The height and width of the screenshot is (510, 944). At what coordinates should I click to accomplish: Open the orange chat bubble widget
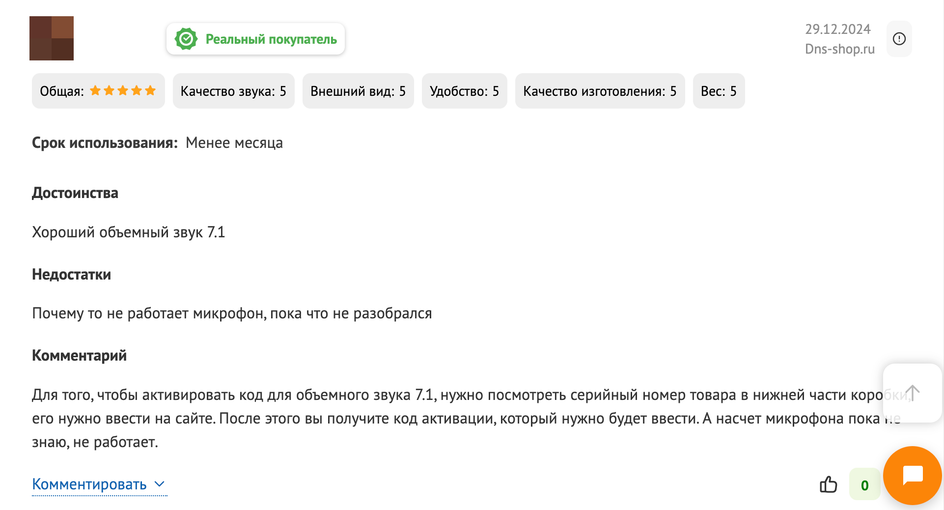tap(912, 475)
